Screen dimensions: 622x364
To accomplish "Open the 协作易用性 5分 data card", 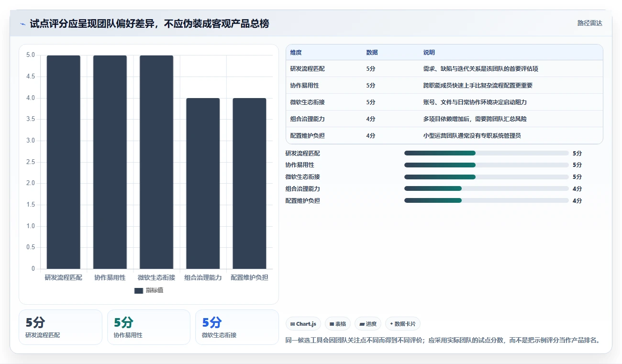I will click(149, 327).
